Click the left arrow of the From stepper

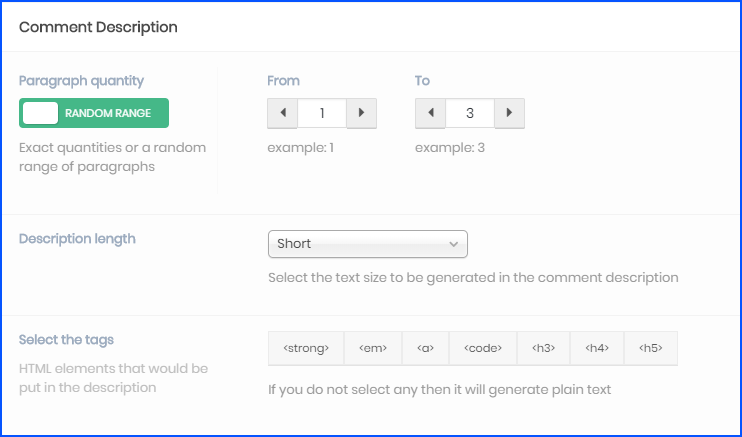tap(282, 113)
